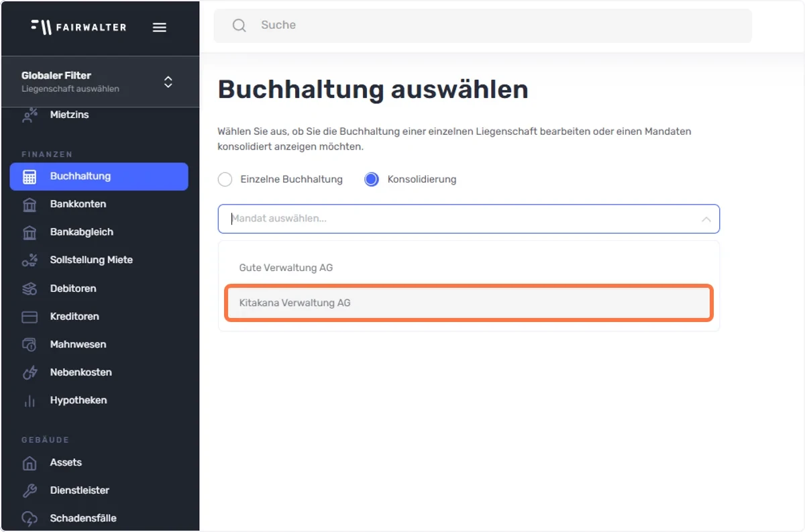Screen dimensions: 805x532
Task: Focus the Suche search field
Action: 483,25
